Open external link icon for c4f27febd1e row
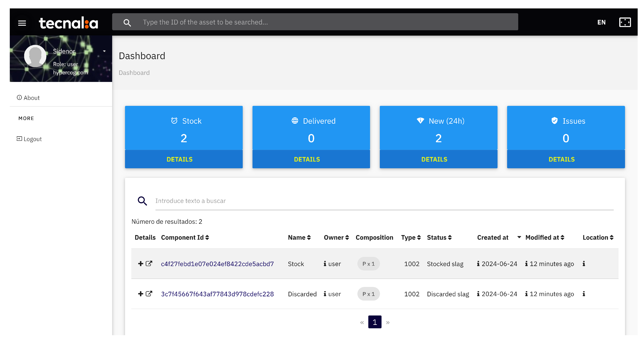This screenshot has width=644, height=344. point(149,264)
